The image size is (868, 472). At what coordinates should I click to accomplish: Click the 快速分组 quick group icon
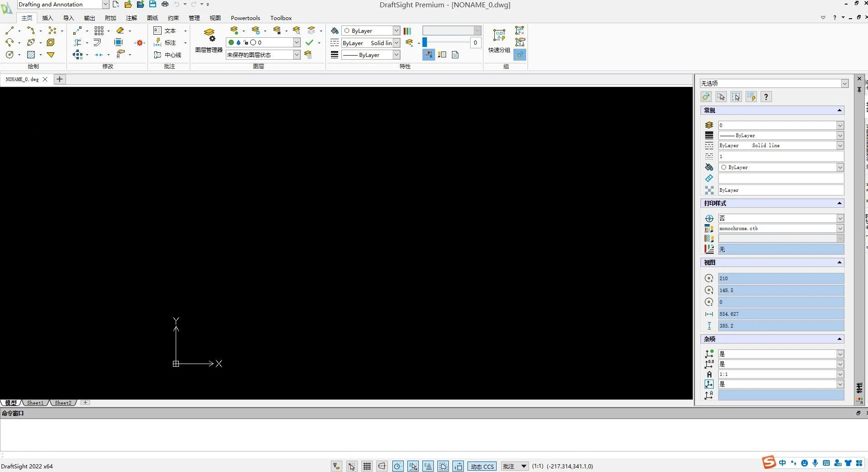click(x=499, y=40)
